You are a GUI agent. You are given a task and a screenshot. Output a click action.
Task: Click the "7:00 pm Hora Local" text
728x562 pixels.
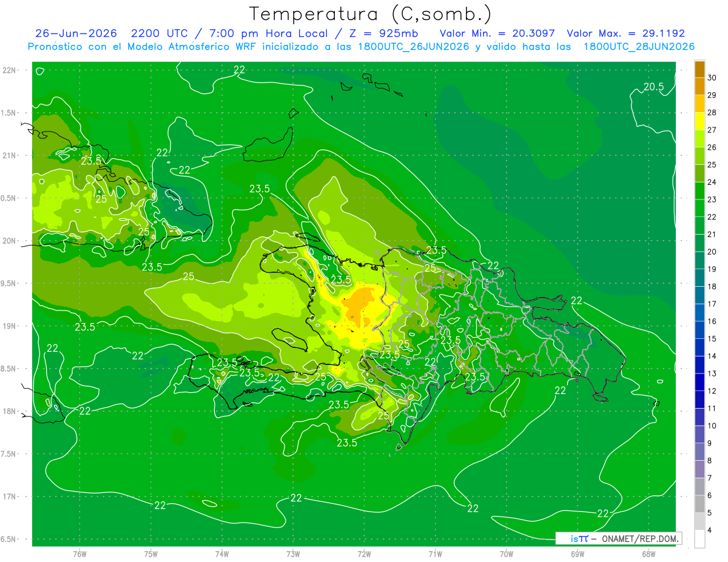tap(268, 33)
